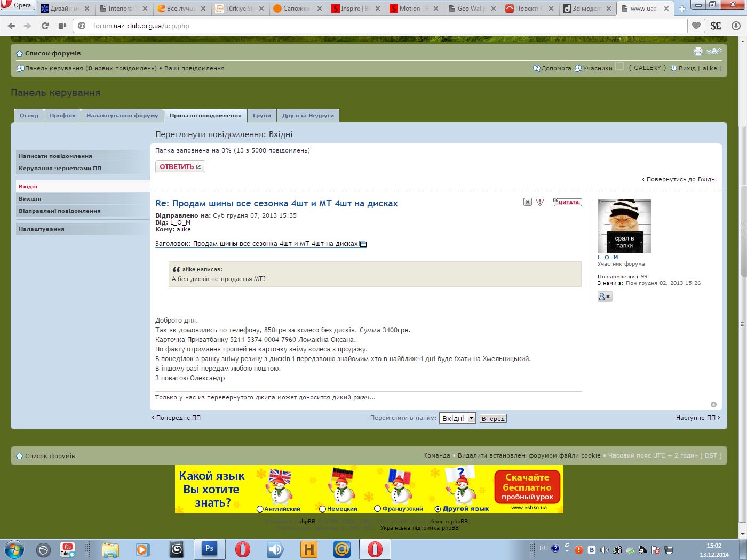Reload the page with the refresh icon
747x560 pixels.
(45, 26)
